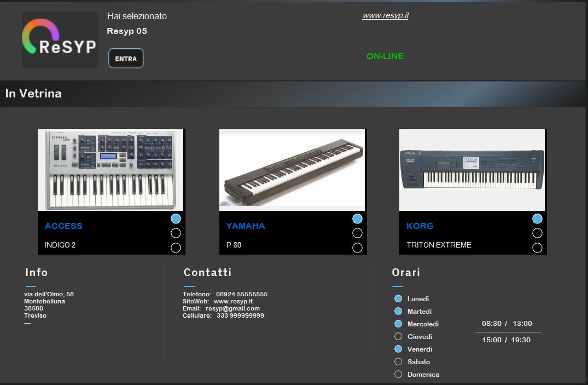This screenshot has width=588, height=385.
Task: Open the Access Indigo 2 synthesizer image
Action: [110, 170]
